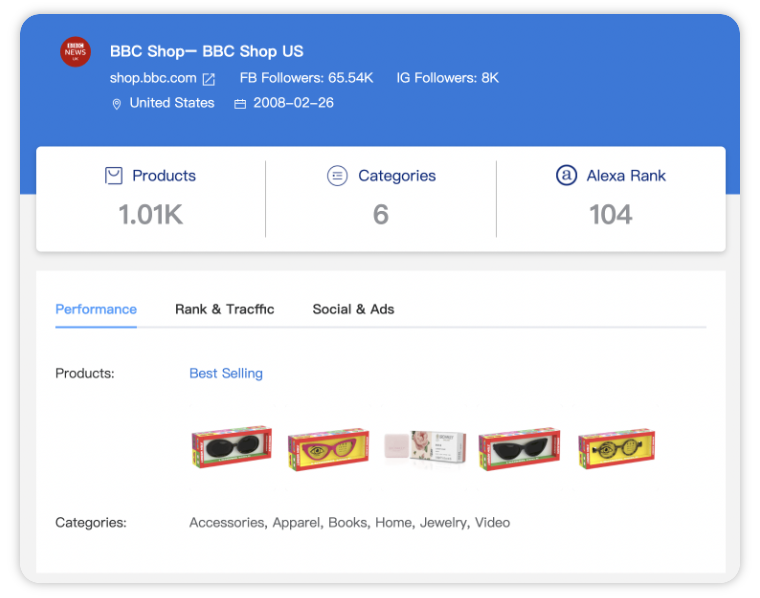
Task: Click the categories count 6
Action: (380, 215)
